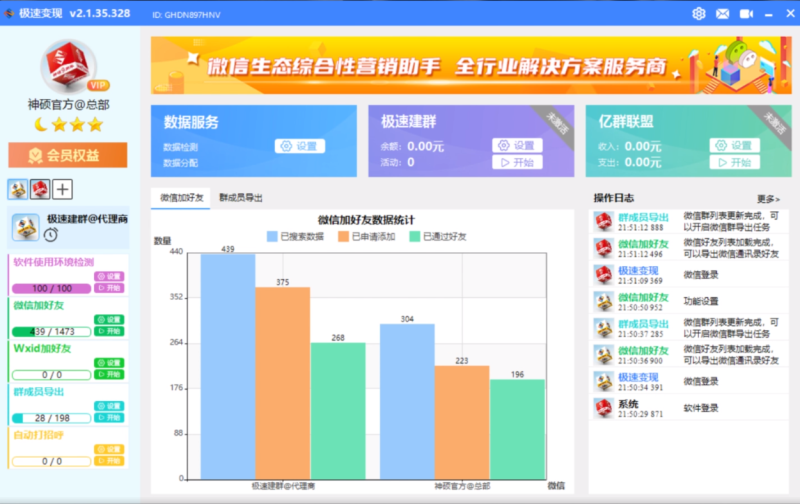Click the 304 blue chart bar
Screen dimensions: 800x504
tap(407, 401)
